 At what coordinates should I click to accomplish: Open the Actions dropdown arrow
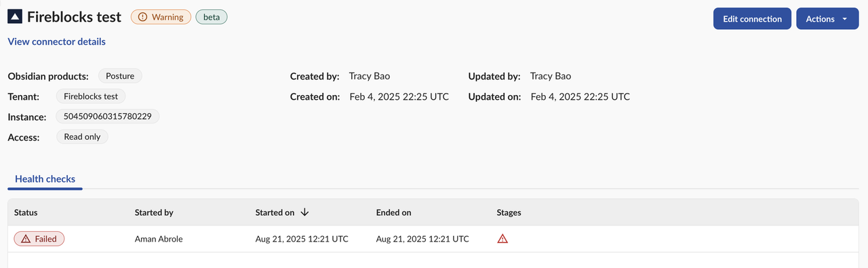click(845, 19)
